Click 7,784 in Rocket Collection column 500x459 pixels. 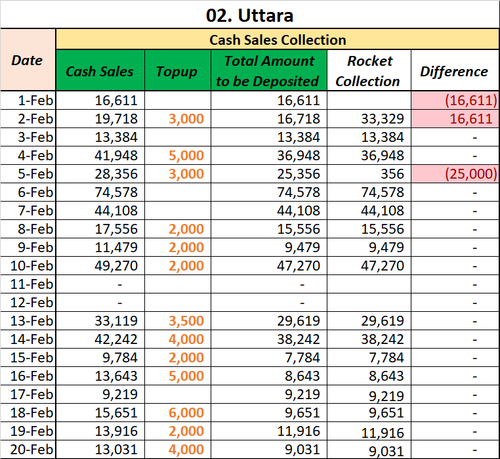coord(369,357)
